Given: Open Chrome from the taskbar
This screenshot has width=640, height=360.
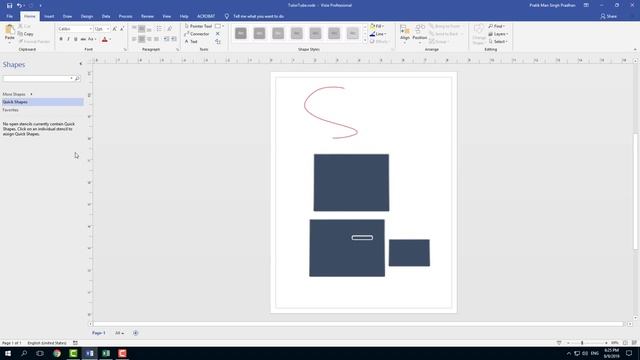Looking at the screenshot, I should (57, 353).
